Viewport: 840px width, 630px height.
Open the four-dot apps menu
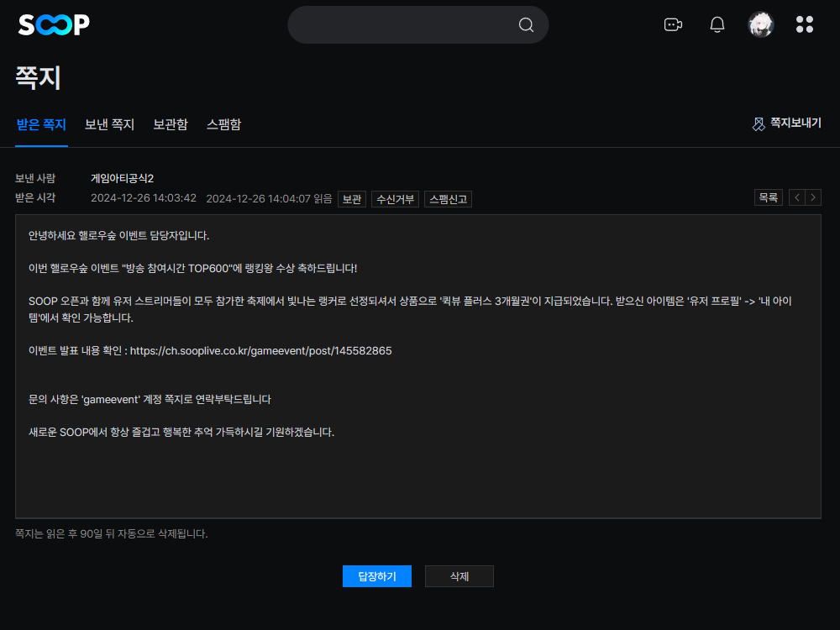[x=805, y=24]
